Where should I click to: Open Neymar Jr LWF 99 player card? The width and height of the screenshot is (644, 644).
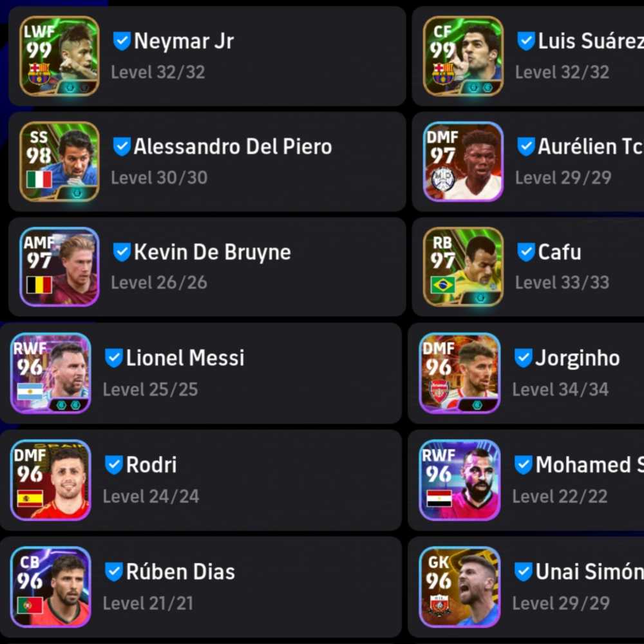59,56
